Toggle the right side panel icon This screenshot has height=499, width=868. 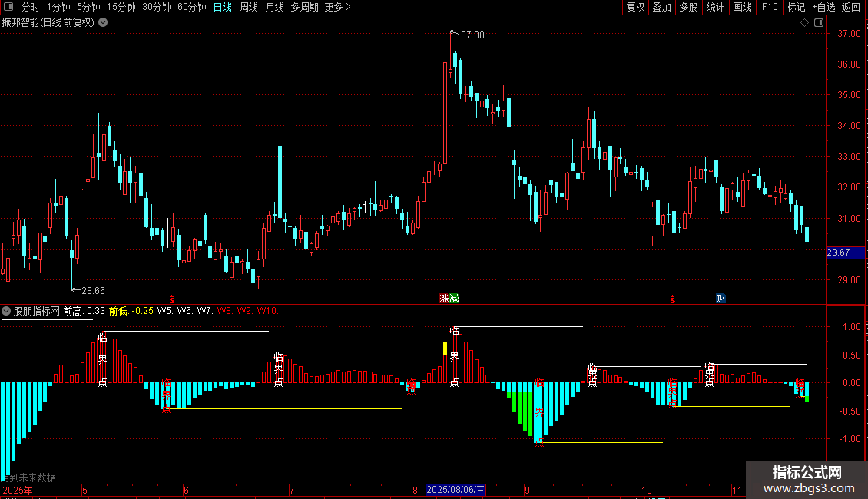[819, 23]
